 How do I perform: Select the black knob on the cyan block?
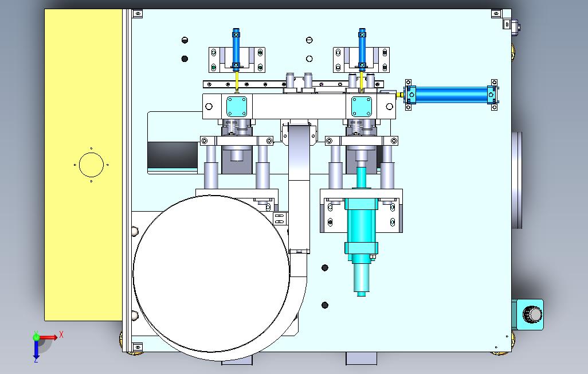coord(532,314)
